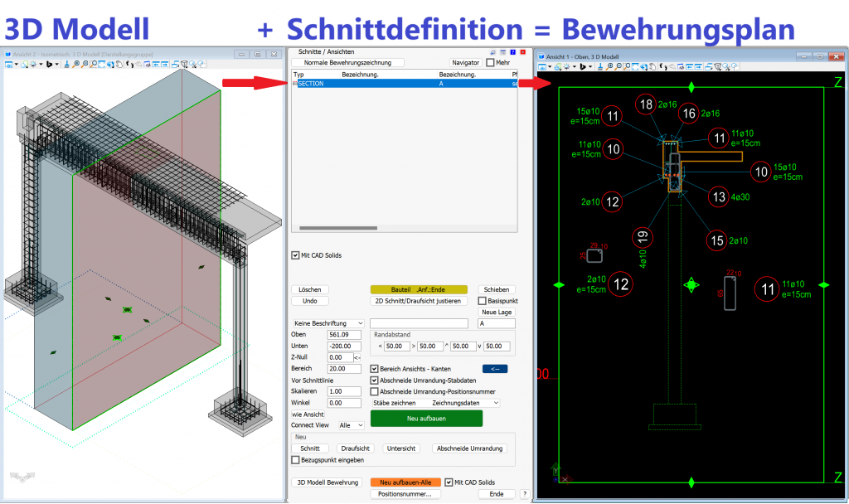Enable Abschneide Umrandung-Positionsnummer
The image size is (849, 504).
click(x=374, y=392)
